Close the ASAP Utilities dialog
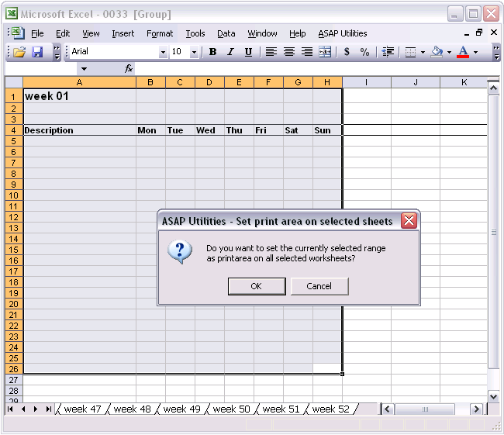Viewport: 504px width, 435px height. click(x=409, y=220)
